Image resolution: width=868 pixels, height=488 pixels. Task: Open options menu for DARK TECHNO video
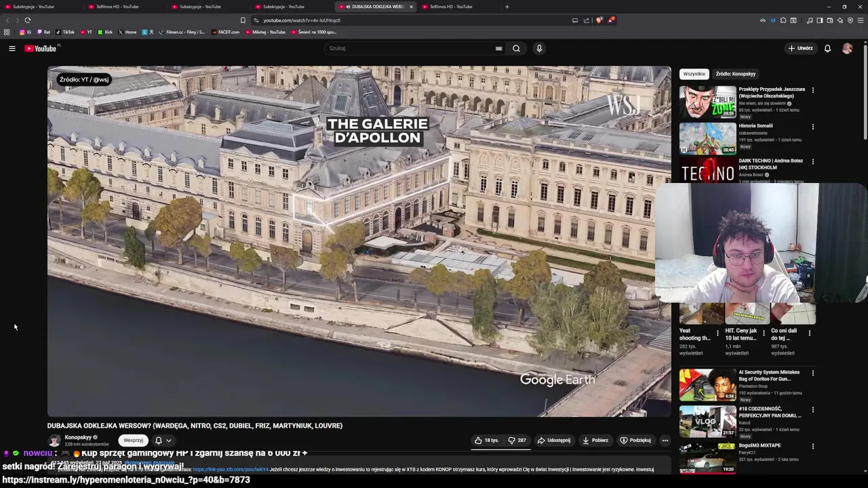[812, 162]
